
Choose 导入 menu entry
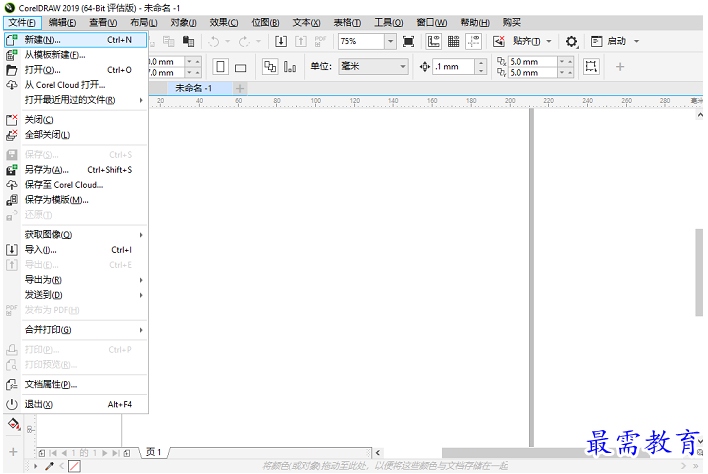(75, 250)
